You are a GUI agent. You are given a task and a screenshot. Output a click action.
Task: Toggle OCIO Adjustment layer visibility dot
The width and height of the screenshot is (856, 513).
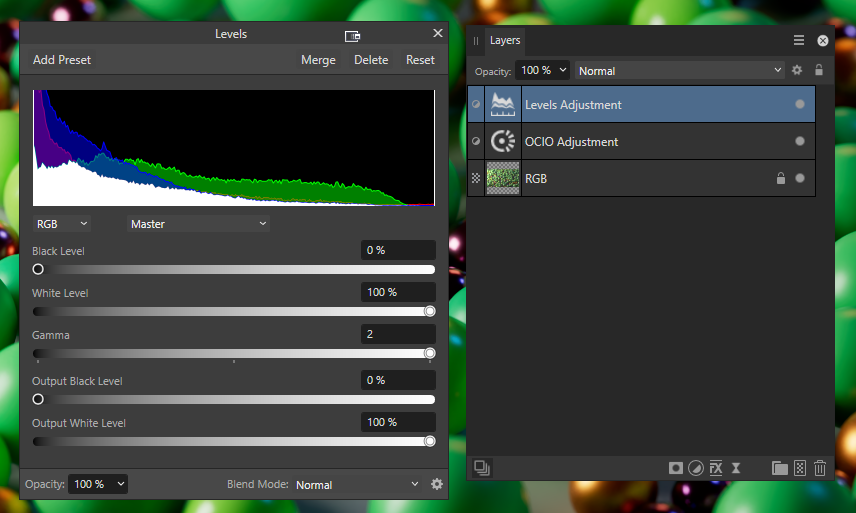(x=800, y=141)
